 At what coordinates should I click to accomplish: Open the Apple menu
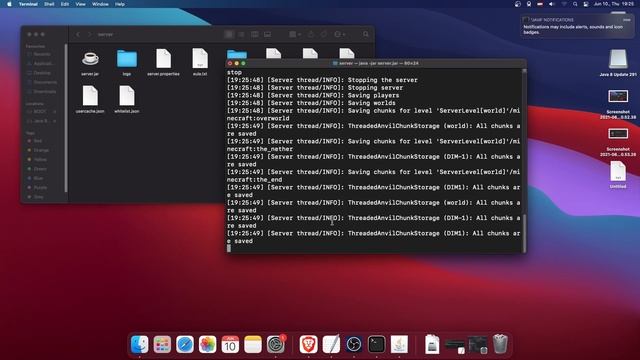click(9, 4)
